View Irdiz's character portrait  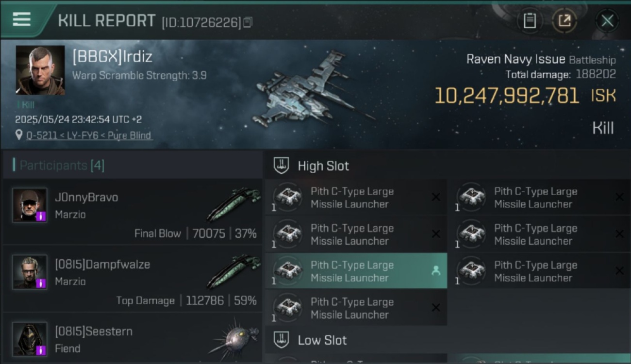click(40, 70)
